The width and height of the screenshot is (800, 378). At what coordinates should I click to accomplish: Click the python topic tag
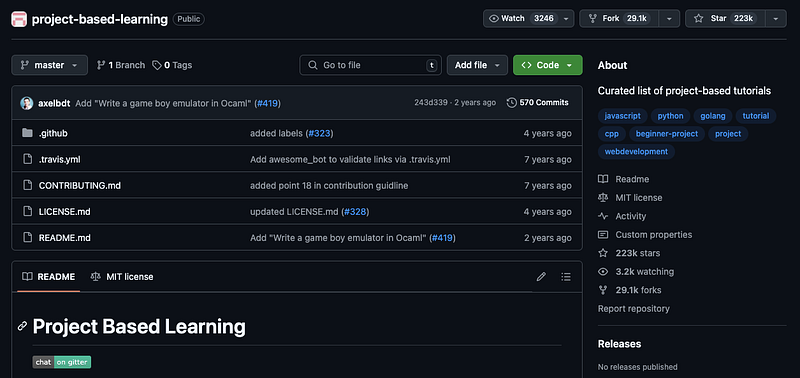click(670, 116)
